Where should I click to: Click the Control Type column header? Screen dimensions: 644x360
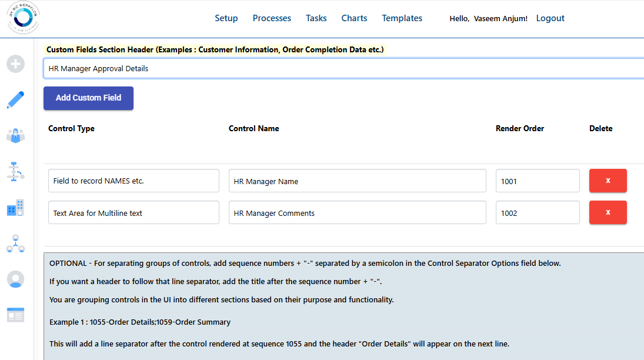click(72, 129)
